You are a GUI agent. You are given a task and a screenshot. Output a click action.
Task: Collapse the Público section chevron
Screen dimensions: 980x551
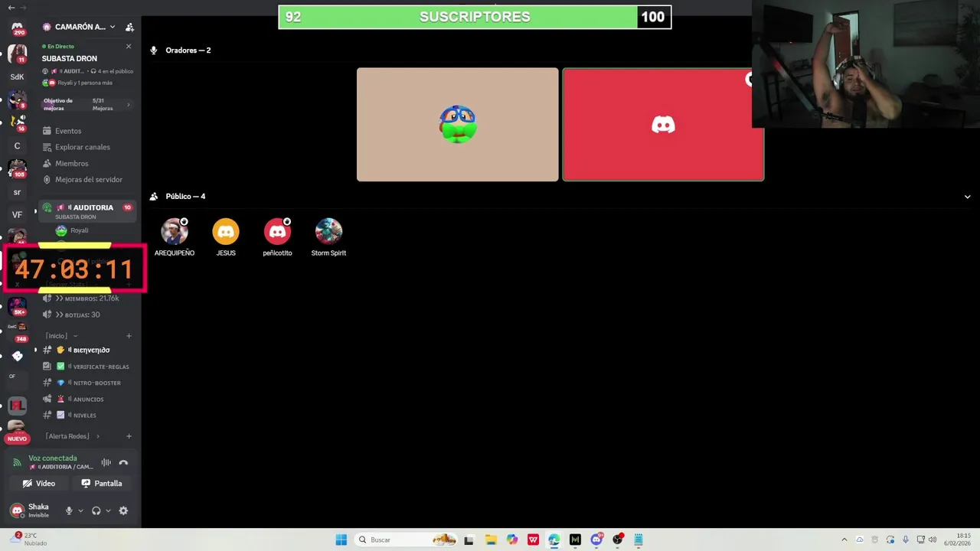coord(967,197)
